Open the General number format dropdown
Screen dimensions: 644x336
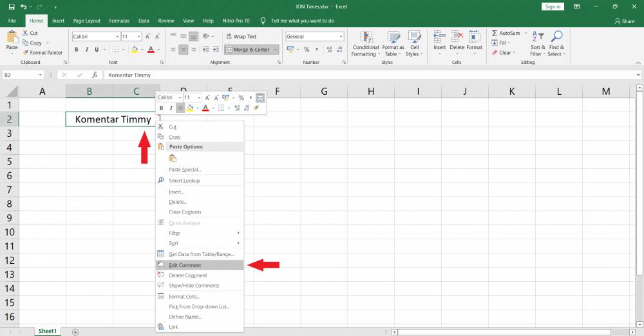(x=341, y=37)
